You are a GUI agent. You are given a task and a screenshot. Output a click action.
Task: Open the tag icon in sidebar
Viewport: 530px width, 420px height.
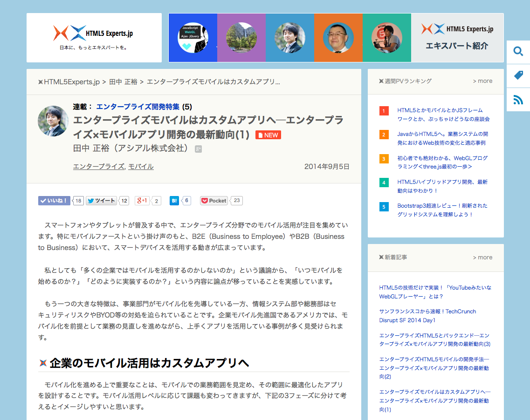518,75
